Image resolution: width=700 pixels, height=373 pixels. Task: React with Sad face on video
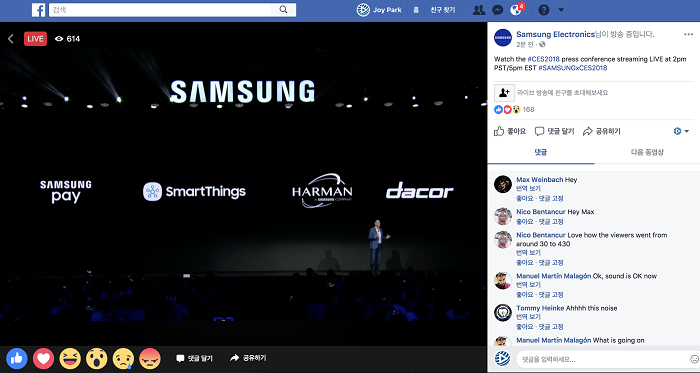pyautogui.click(x=123, y=358)
